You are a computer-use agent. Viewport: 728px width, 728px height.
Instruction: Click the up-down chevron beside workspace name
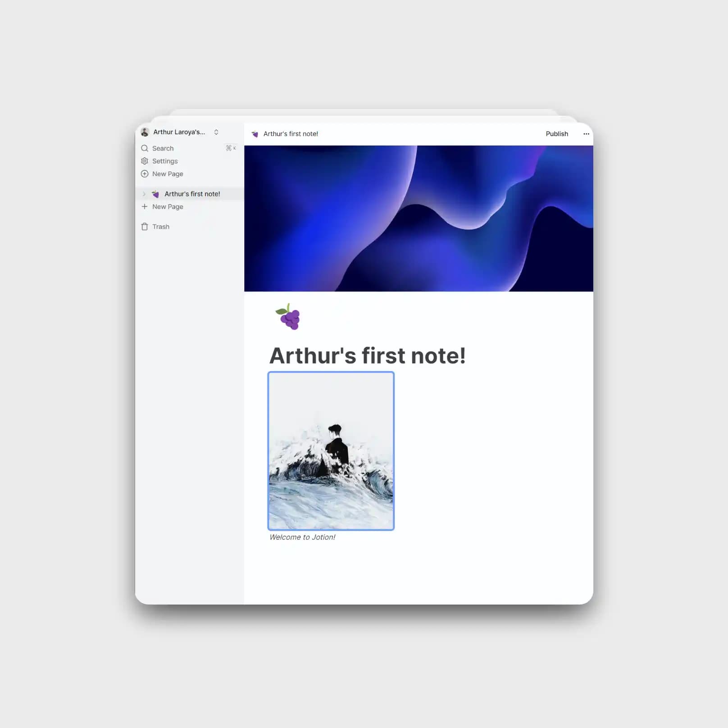[x=216, y=132]
